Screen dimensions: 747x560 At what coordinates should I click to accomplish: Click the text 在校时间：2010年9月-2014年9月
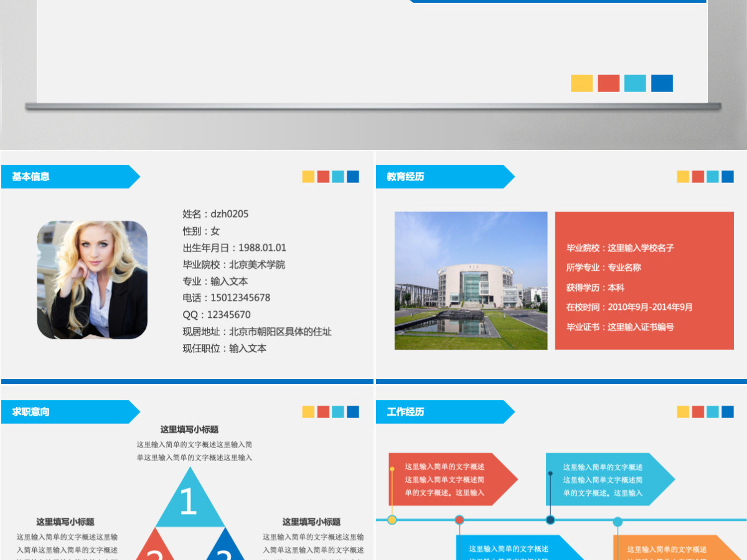point(629,307)
